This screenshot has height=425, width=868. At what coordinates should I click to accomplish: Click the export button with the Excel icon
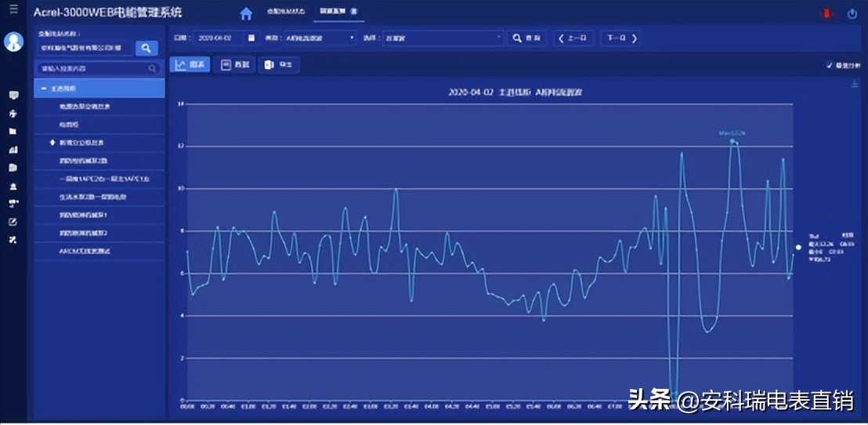(x=279, y=65)
